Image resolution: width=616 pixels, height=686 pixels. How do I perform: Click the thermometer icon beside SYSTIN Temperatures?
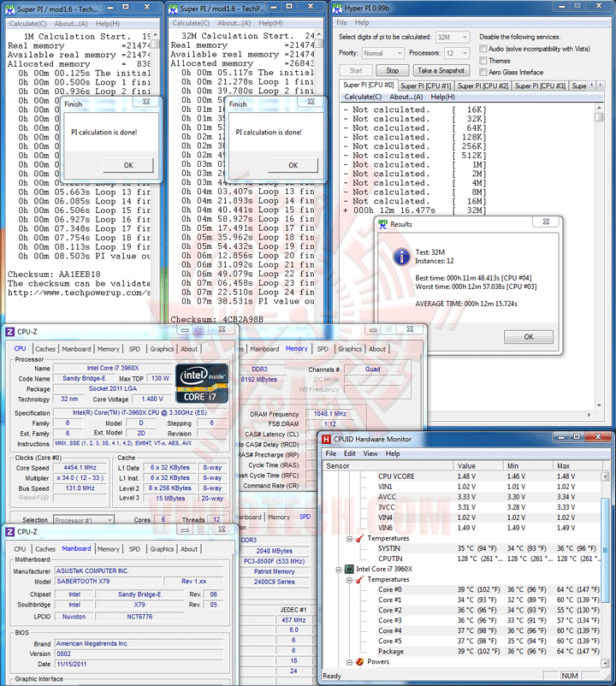click(x=359, y=538)
